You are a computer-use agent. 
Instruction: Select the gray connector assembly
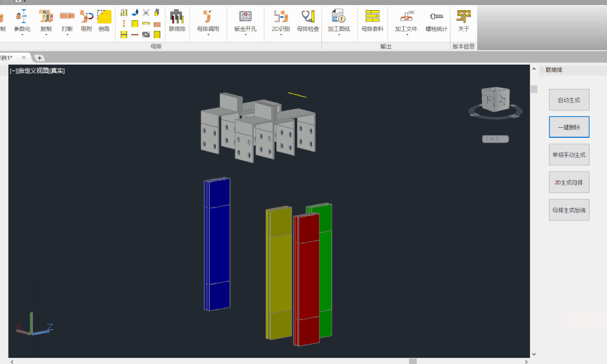(258, 127)
